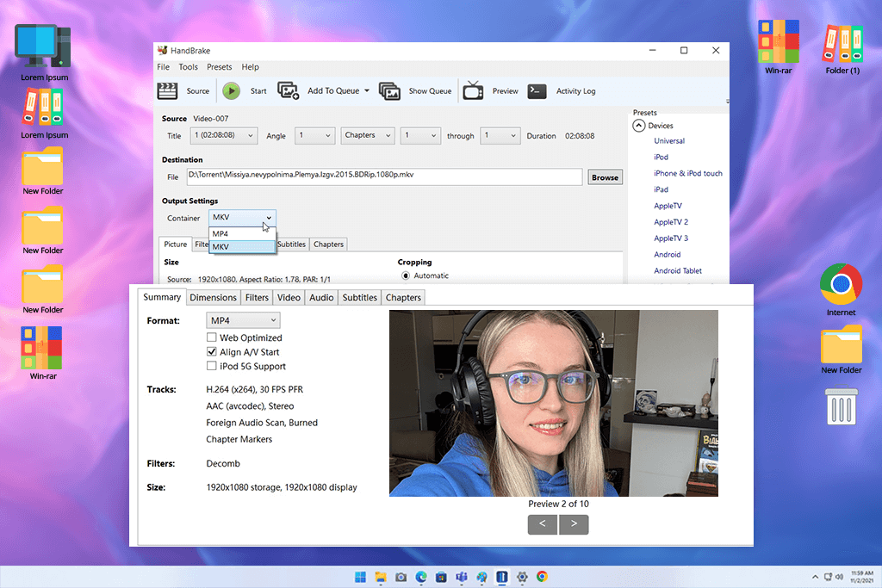Click the Show Queue icon
Screen dimensions: 882x588
tap(389, 91)
